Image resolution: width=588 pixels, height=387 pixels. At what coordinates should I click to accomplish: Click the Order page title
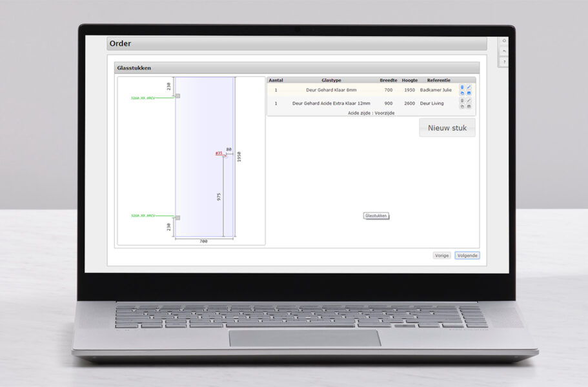pyautogui.click(x=120, y=43)
